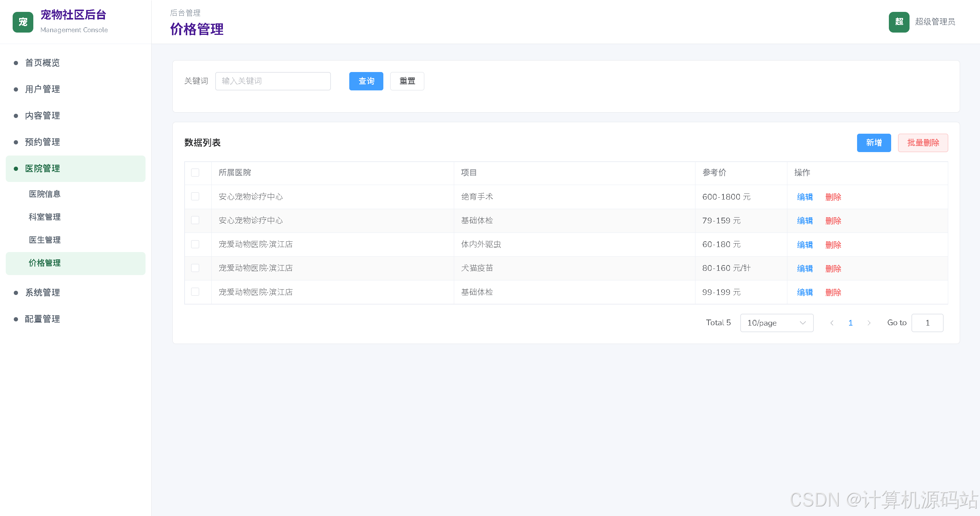Click the 批量删除 button
980x516 pixels.
pos(923,143)
